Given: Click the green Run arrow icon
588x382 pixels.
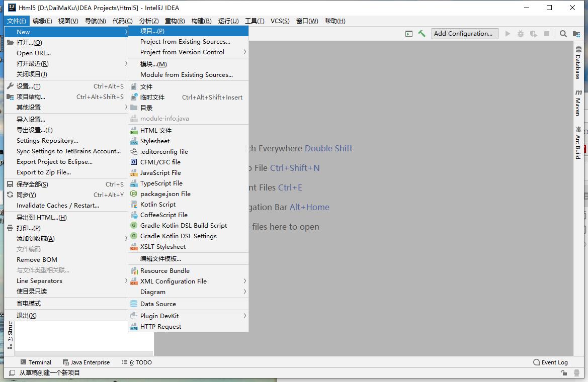Looking at the screenshot, I should (x=508, y=34).
